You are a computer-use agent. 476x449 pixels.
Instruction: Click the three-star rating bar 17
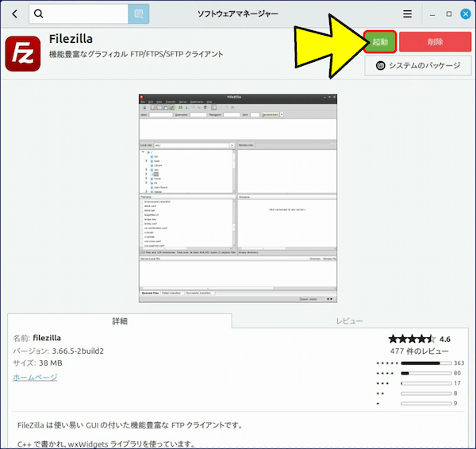tap(426, 383)
